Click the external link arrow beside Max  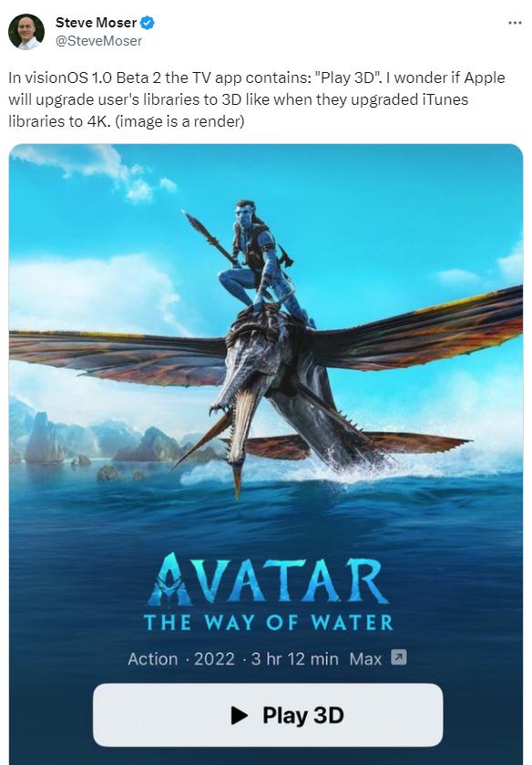click(x=399, y=657)
